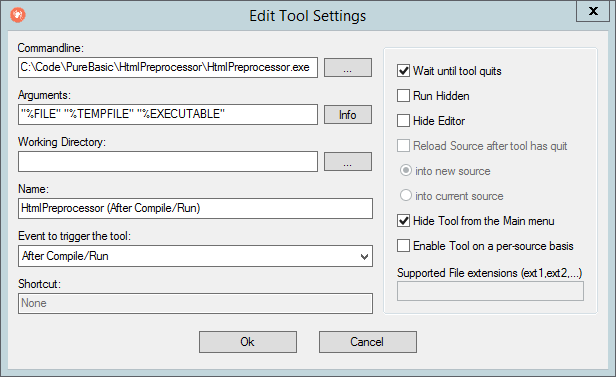This screenshot has height=377, width=616.
Task: Browse for the working directory folder
Action: pos(348,162)
